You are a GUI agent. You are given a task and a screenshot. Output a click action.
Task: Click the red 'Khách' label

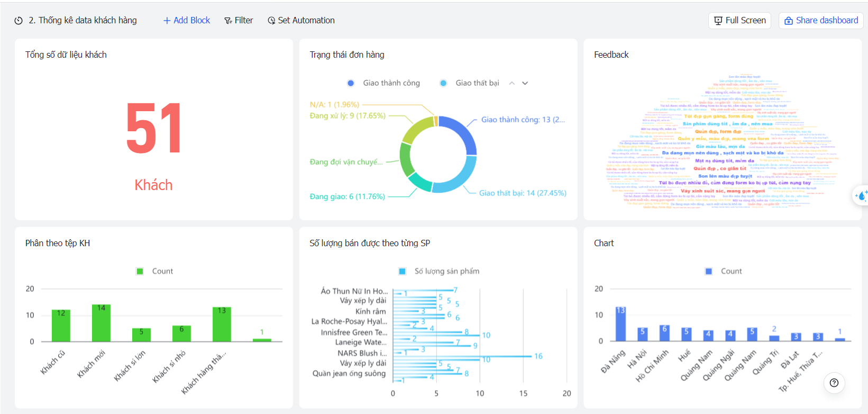[x=153, y=185]
